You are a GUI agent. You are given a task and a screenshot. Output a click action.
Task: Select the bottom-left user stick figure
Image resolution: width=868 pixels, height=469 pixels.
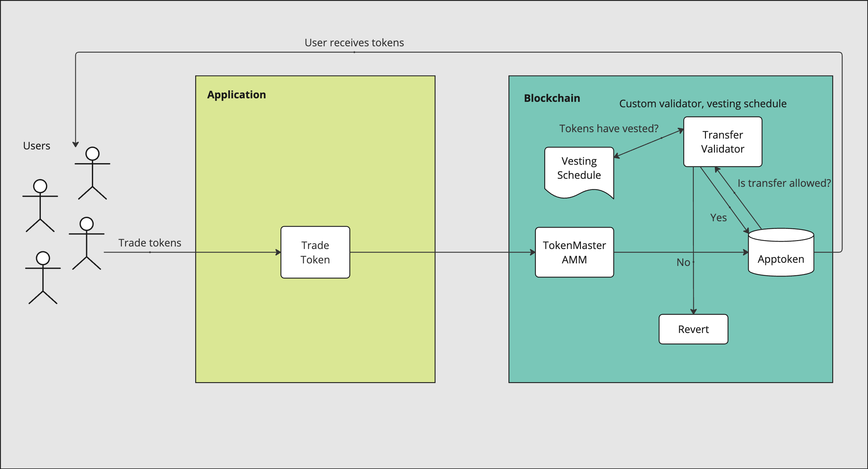(x=43, y=277)
